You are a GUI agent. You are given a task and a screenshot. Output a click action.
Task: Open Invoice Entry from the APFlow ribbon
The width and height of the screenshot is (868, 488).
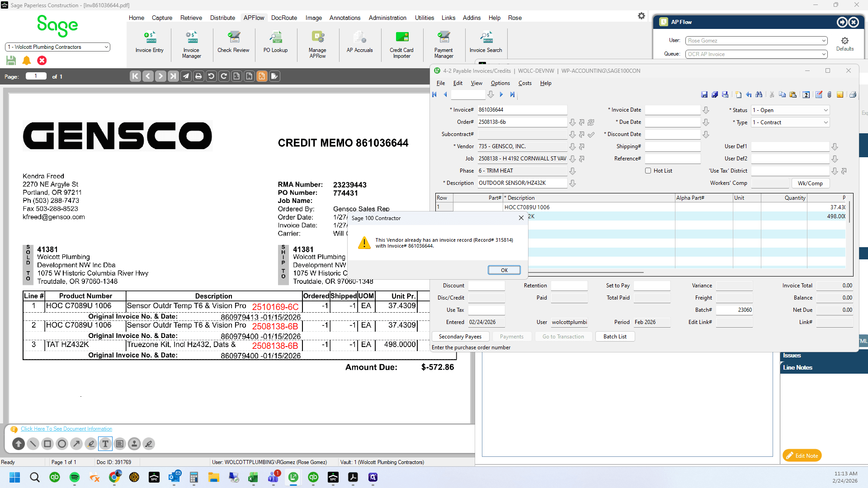(x=149, y=42)
